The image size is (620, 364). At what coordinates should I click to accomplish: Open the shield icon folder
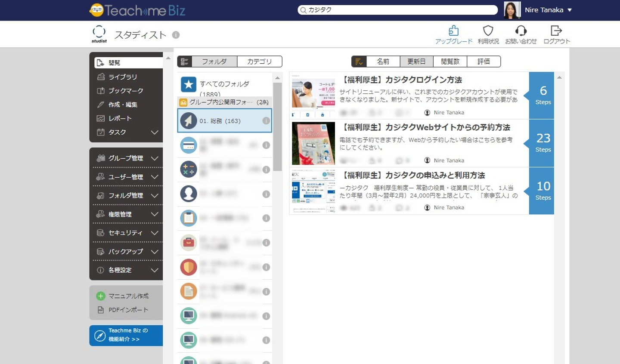[189, 267]
